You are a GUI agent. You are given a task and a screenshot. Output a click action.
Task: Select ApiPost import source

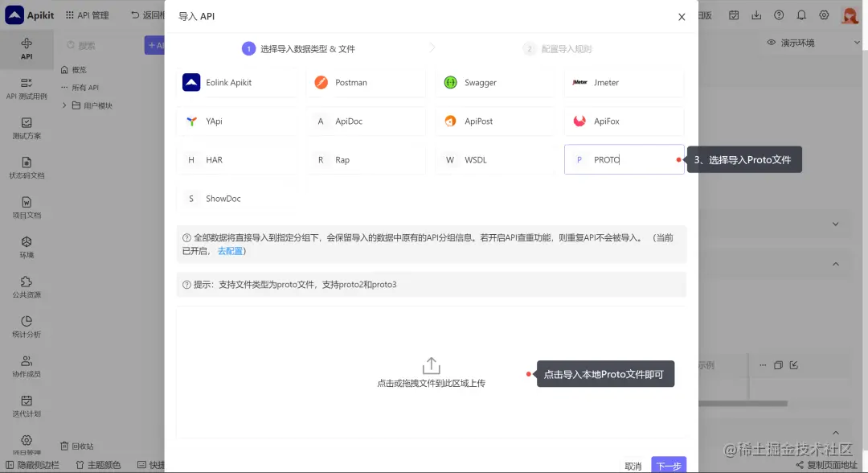pyautogui.click(x=495, y=121)
